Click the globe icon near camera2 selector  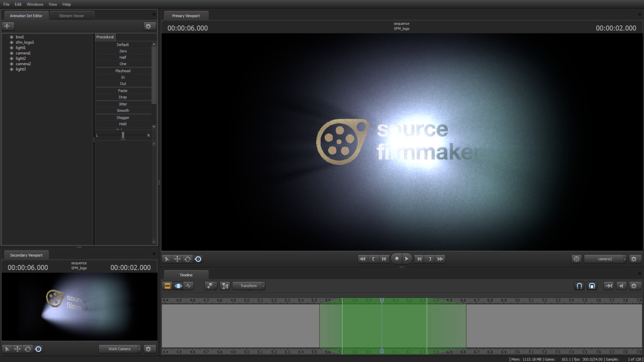click(x=577, y=259)
